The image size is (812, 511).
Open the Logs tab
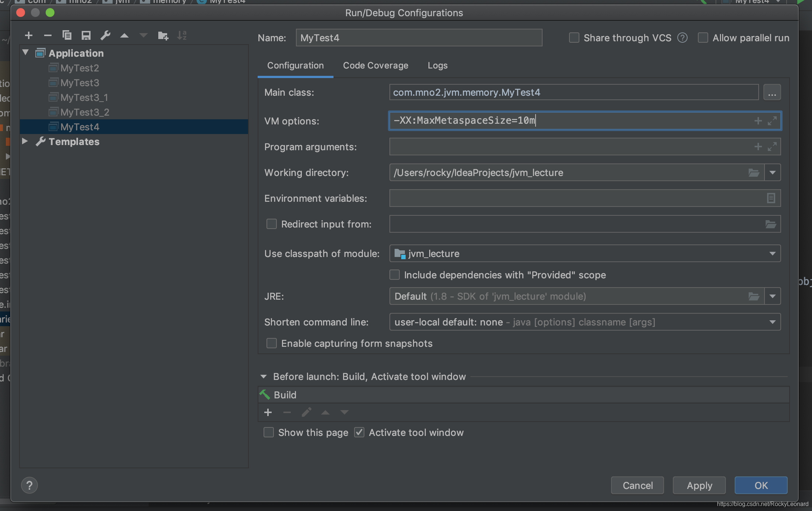437,65
